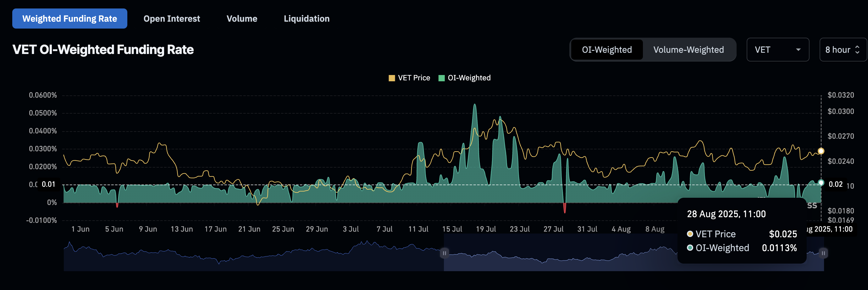Click the "$0.0180" price axis label
Viewport: 868px width, 290px height.
point(841,211)
